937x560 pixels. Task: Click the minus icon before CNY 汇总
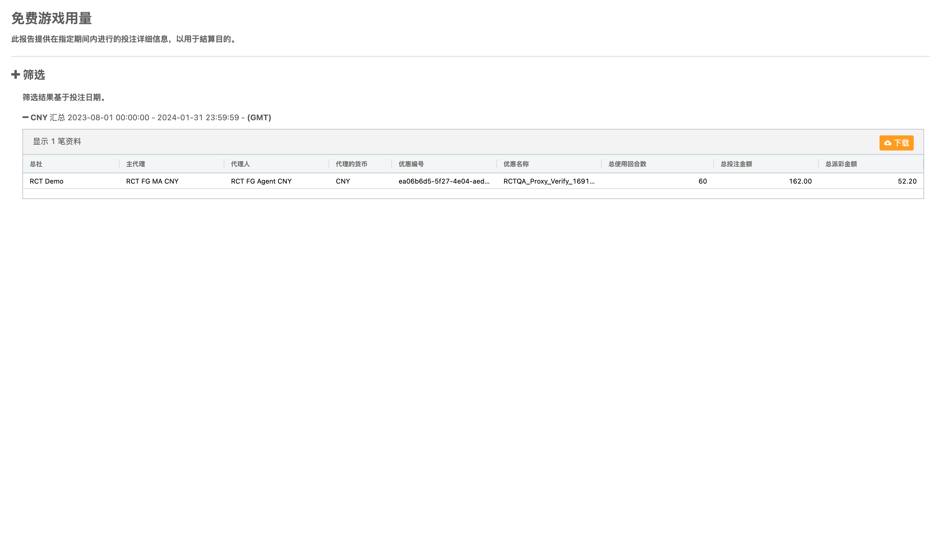tap(25, 117)
